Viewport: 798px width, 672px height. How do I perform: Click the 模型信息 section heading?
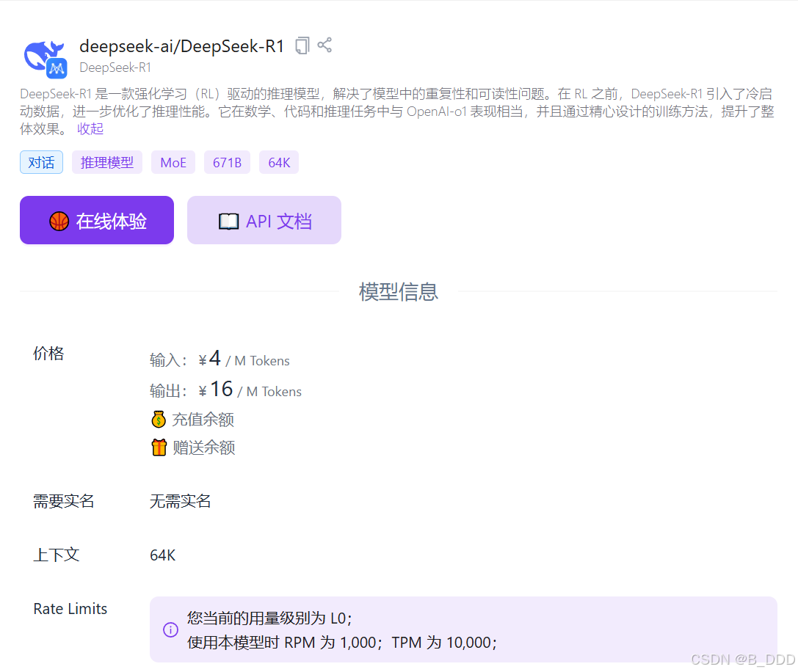[399, 291]
